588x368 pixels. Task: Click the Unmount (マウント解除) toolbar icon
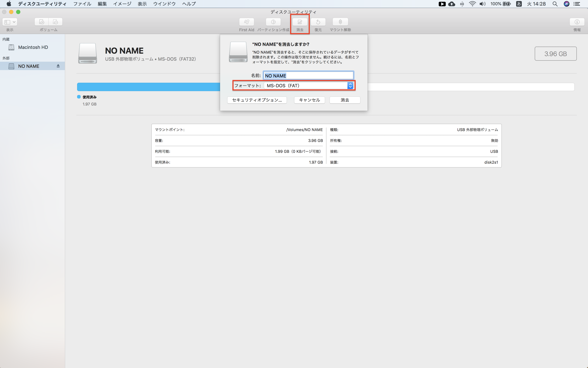click(340, 22)
